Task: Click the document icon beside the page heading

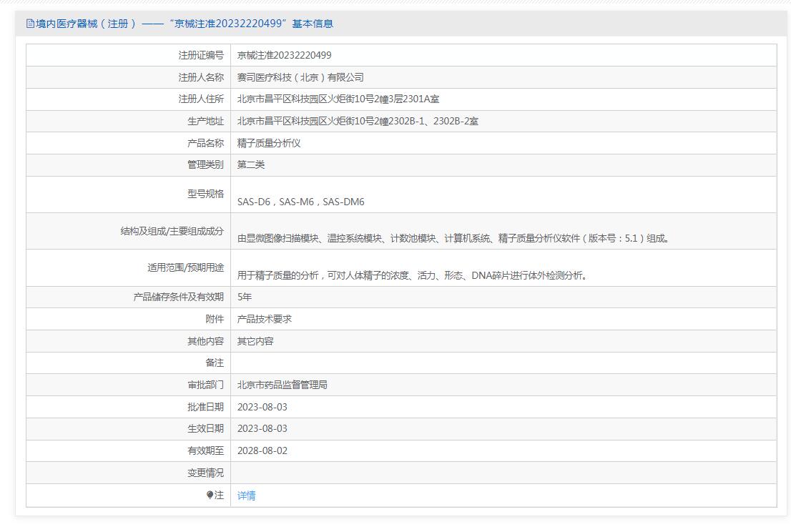Action: (x=30, y=24)
